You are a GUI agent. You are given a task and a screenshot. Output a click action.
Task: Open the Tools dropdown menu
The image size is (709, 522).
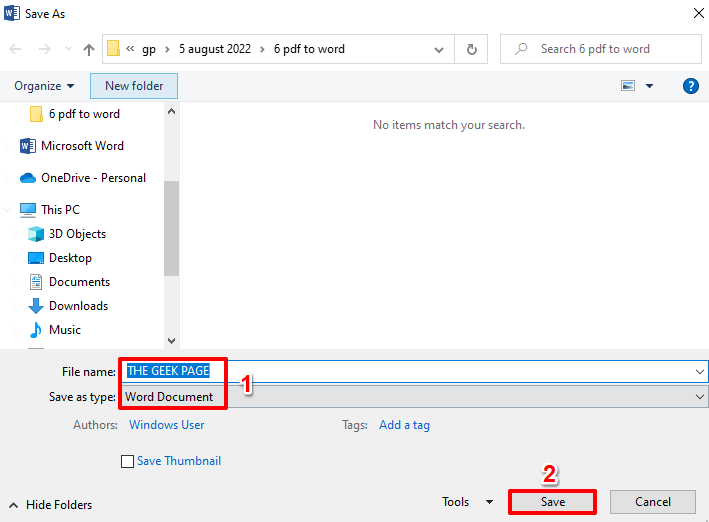pyautogui.click(x=467, y=502)
